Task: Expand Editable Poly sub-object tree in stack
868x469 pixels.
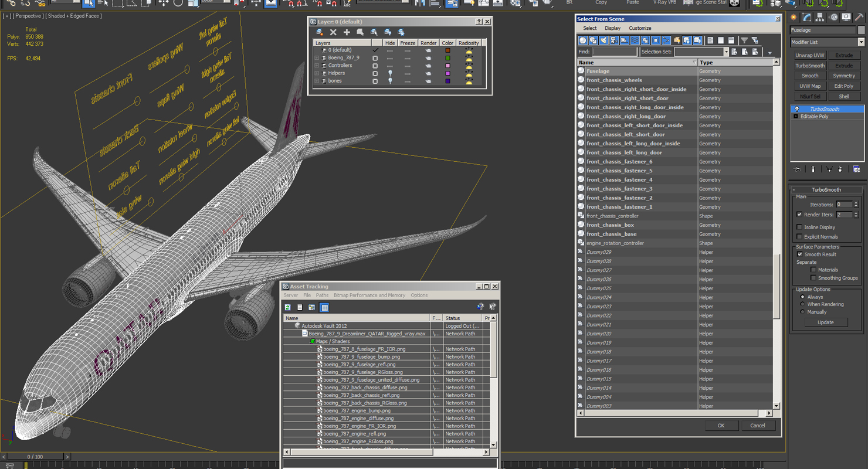Action: [796, 117]
